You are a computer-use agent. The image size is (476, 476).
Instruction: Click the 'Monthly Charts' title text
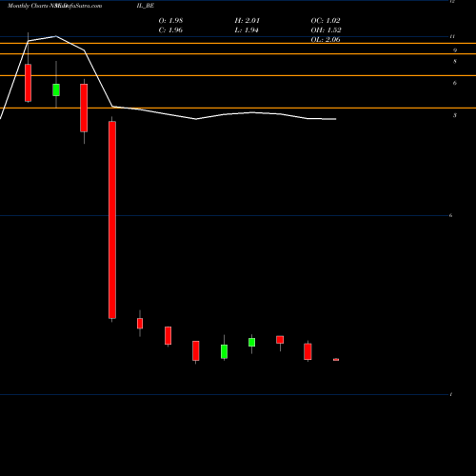(x=28, y=6)
